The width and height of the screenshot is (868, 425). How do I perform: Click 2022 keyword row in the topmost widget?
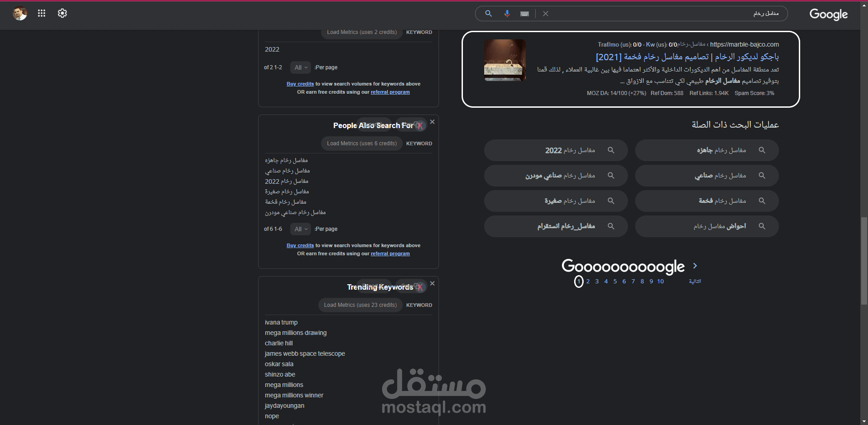pyautogui.click(x=272, y=49)
